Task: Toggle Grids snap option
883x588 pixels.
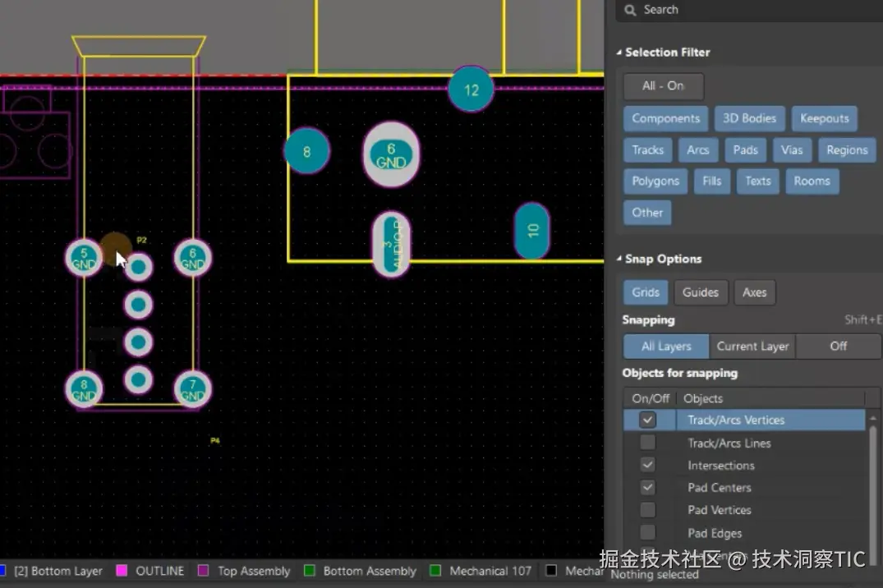Action: [646, 293]
